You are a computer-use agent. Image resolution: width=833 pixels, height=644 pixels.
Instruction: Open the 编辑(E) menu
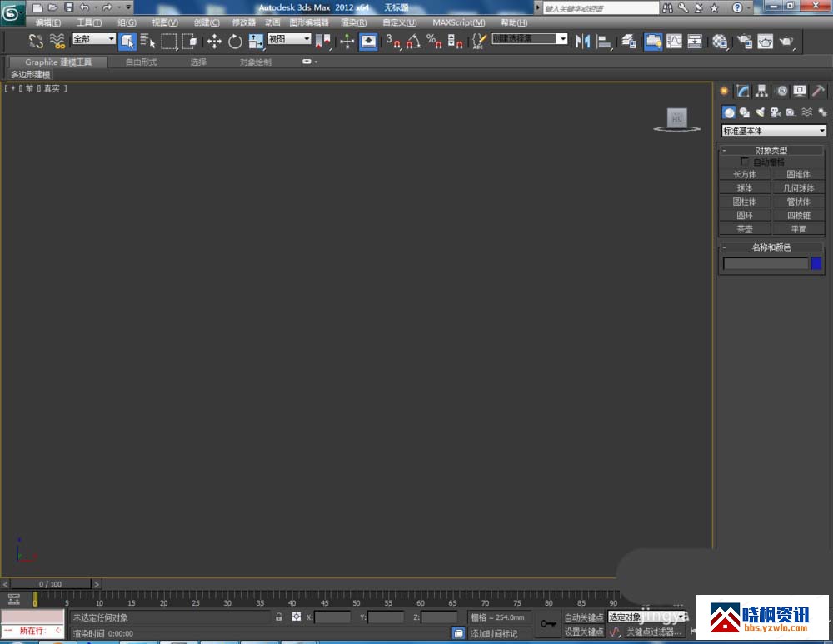[47, 22]
